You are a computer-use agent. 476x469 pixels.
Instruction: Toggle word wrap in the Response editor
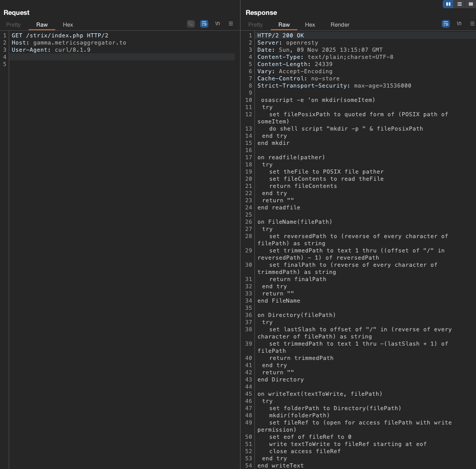446,24
